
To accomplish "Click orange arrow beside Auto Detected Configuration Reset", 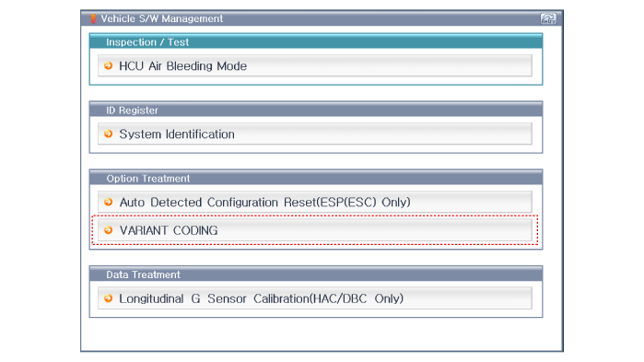I will pyautogui.click(x=109, y=202).
